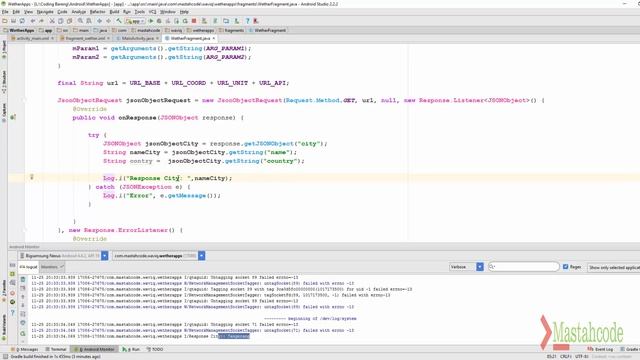Click the Save All toolbar icon
Screen dimensions: 640x360
tap(13, 21)
